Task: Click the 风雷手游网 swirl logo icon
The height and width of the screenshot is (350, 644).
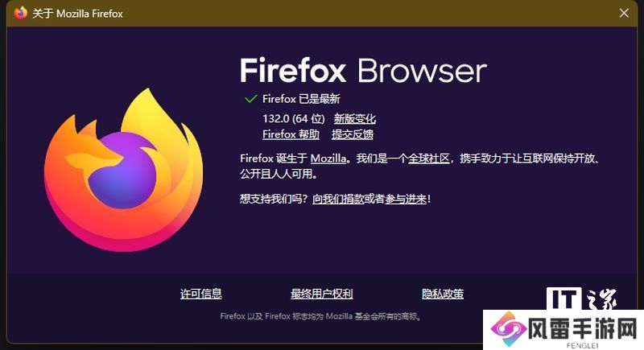Action: 508,328
